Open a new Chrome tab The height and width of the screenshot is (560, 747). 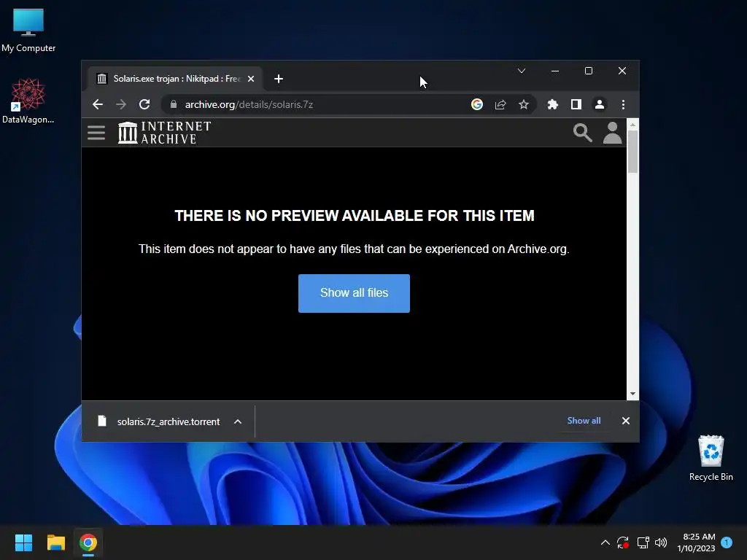pos(279,79)
